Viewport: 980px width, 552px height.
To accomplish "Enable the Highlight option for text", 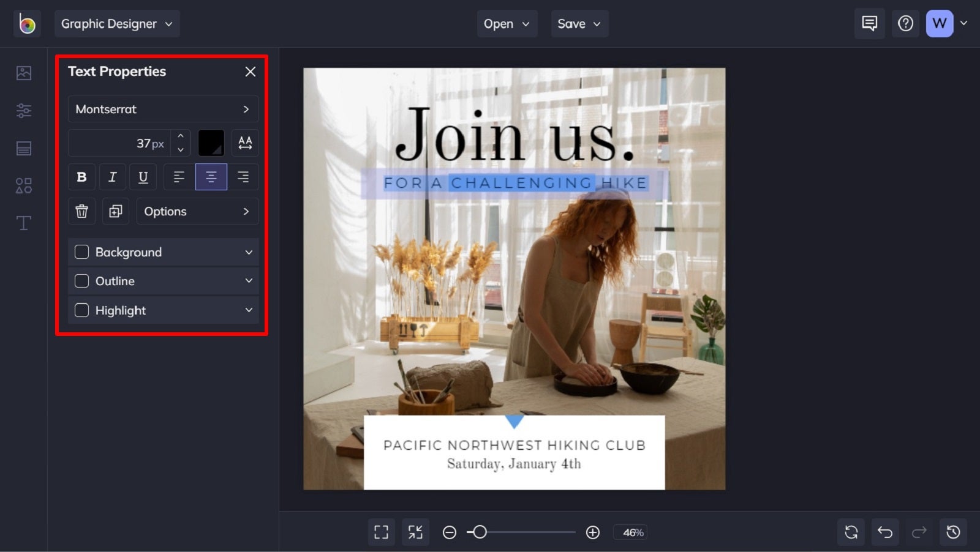I will pos(81,310).
